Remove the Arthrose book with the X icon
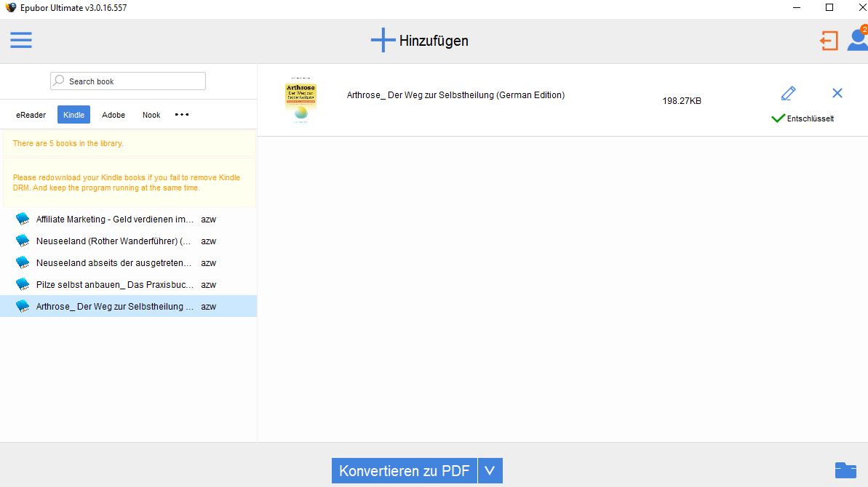 coord(837,93)
